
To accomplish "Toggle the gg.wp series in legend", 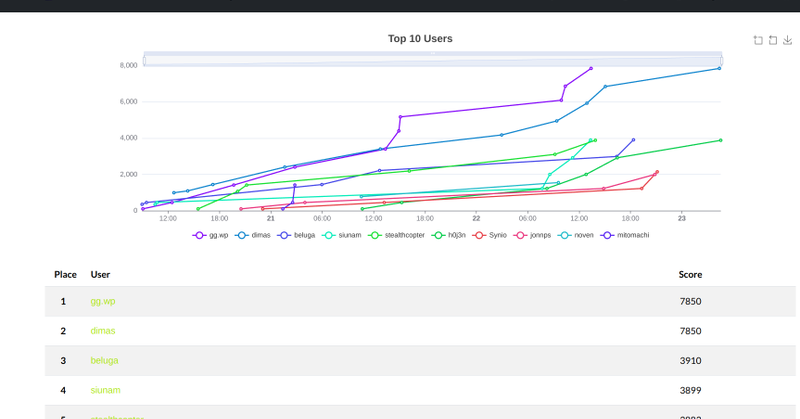I will point(210,235).
